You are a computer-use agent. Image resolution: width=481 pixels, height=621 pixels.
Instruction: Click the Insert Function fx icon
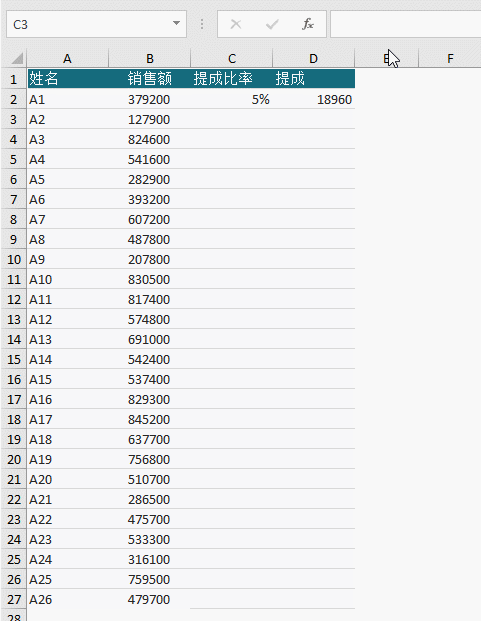tap(308, 25)
